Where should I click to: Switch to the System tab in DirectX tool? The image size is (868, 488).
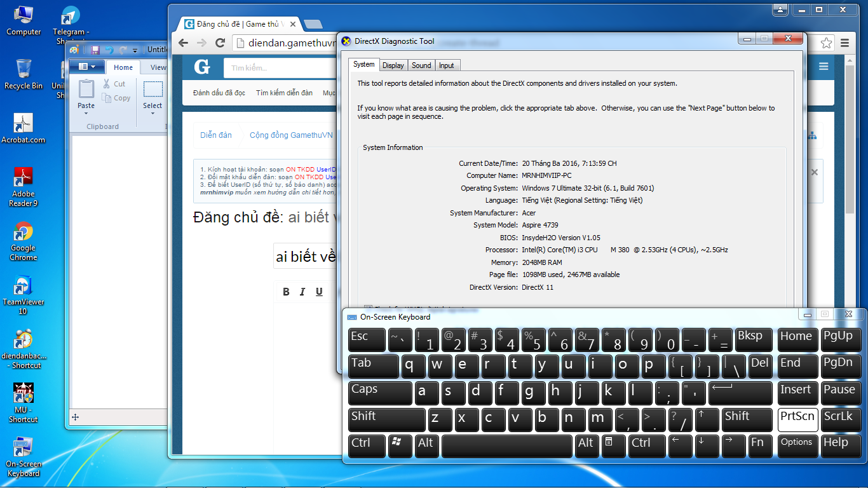pyautogui.click(x=364, y=64)
